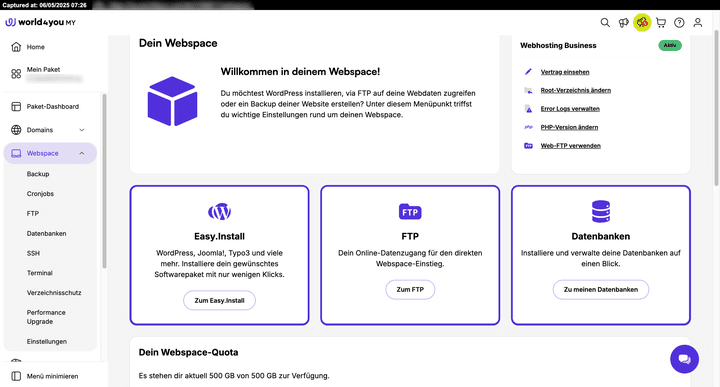The height and width of the screenshot is (387, 720).
Task: Click the Paket-Dashboard layout icon
Action: point(16,107)
